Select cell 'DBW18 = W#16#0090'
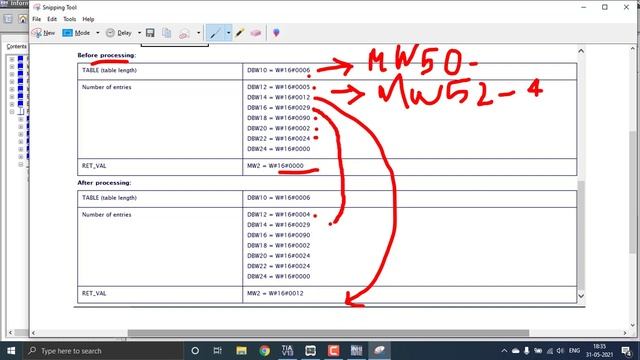Image resolution: width=640 pixels, height=360 pixels. 278,118
